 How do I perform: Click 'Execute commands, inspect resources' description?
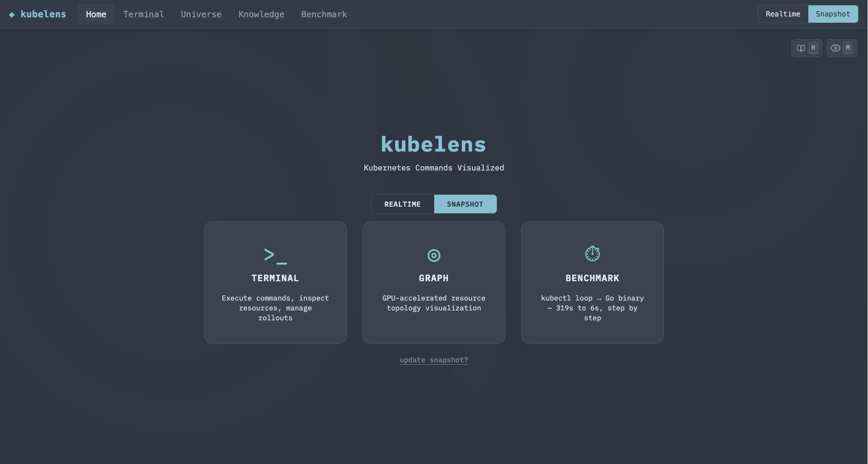point(275,308)
